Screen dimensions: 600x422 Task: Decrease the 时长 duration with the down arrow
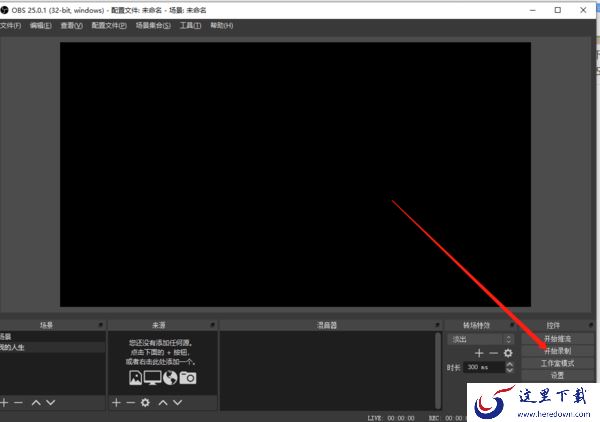point(509,370)
